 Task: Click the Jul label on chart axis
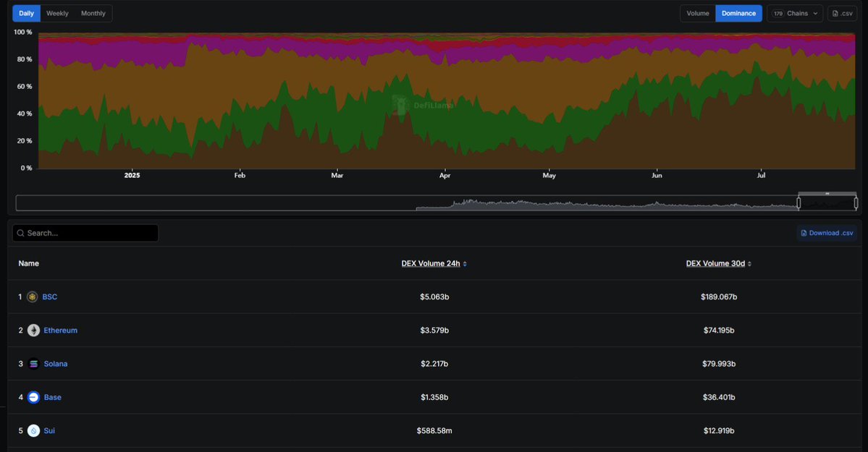(x=761, y=176)
